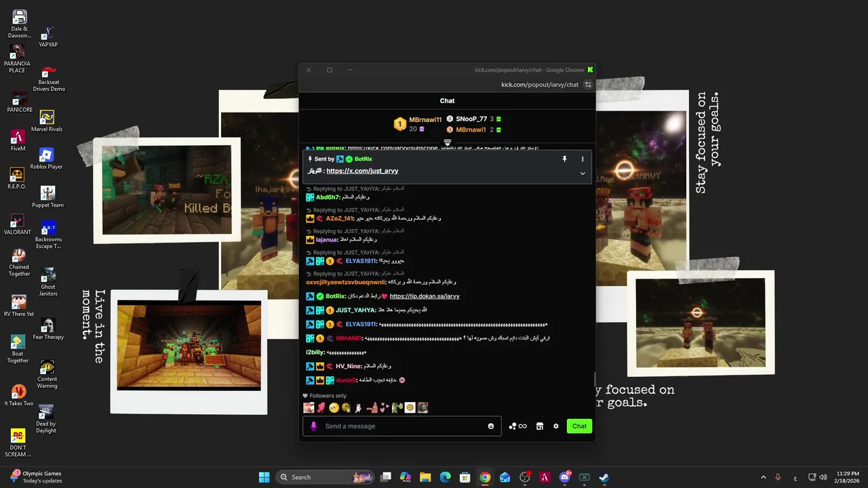This screenshot has height=488, width=868.
Task: Open VALORANT desktop shortcut
Action: (18, 224)
